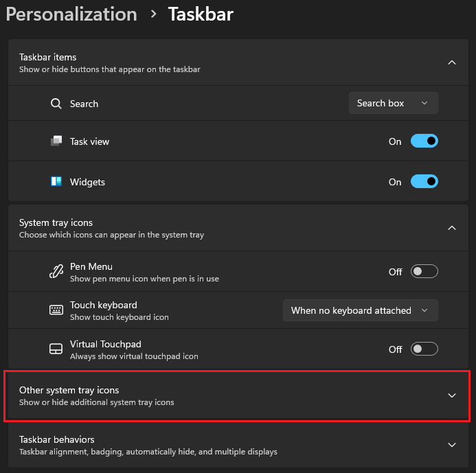Image resolution: width=476 pixels, height=473 pixels.
Task: Click the Taskbar behaviors heading
Action: point(57,439)
